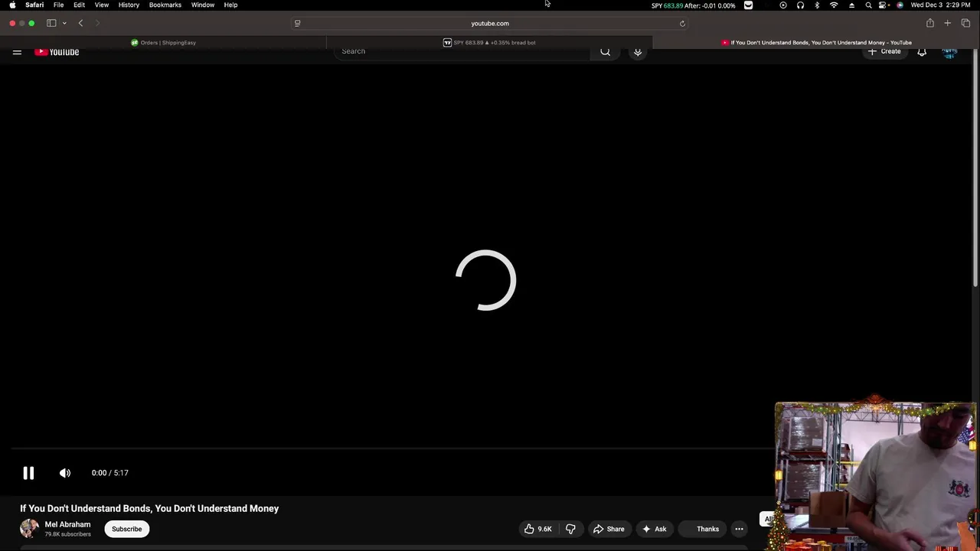Start voice search with microphone icon

point(638,51)
